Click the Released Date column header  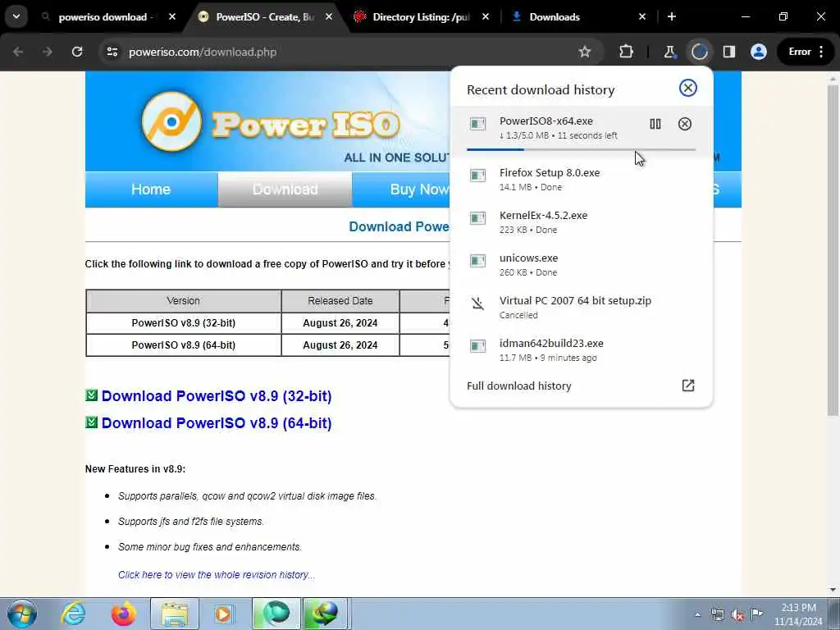click(x=340, y=301)
